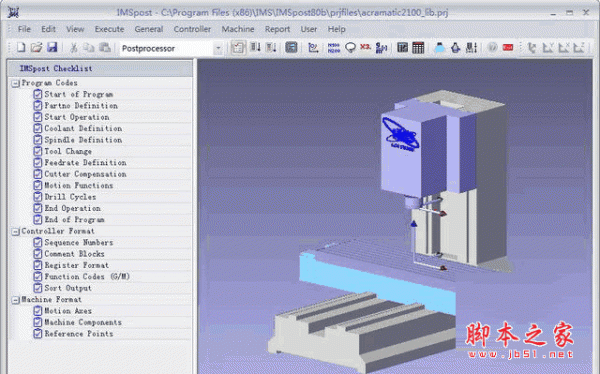Toggle the Cutter Compensation check mark
This screenshot has width=600, height=374.
pos(38,174)
